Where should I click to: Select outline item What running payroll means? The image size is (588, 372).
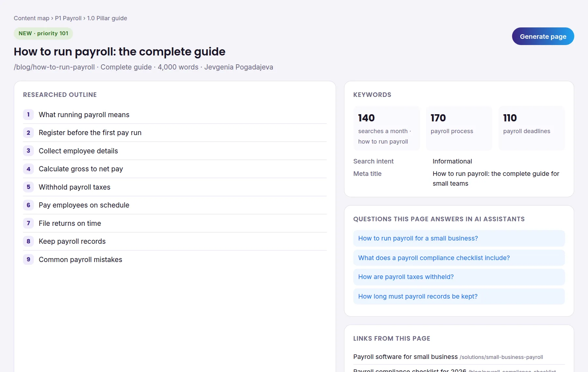tap(175, 115)
